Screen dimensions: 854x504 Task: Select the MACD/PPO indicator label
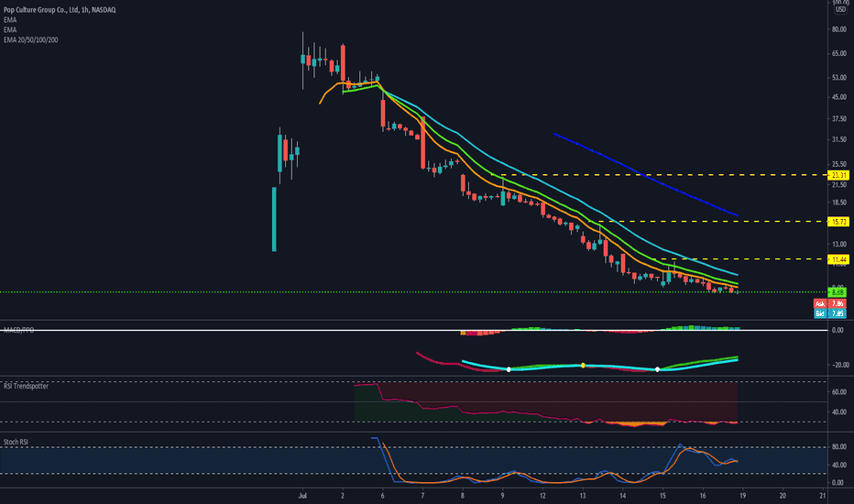tap(18, 330)
